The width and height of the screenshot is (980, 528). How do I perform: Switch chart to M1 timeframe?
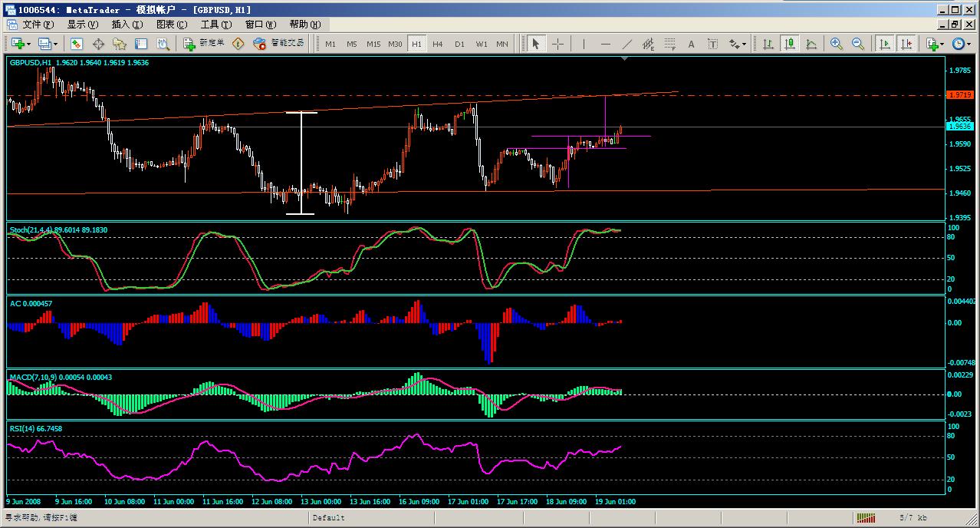331,44
